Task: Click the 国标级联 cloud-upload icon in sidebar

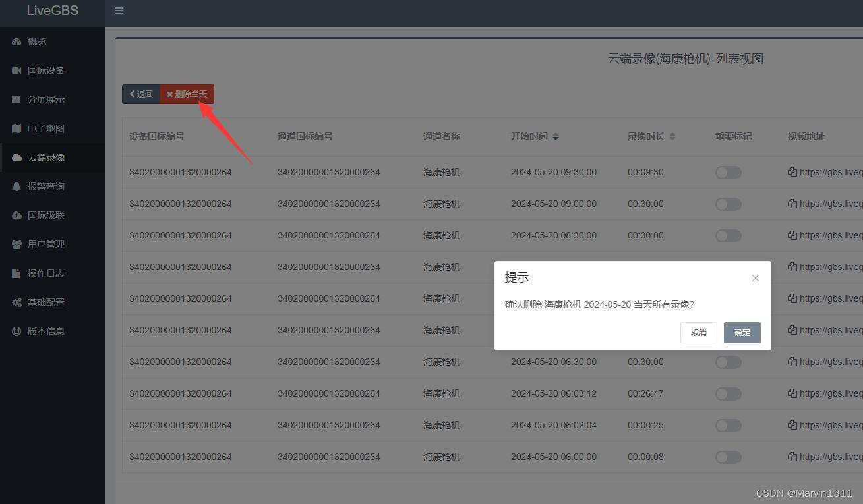Action: [x=16, y=215]
